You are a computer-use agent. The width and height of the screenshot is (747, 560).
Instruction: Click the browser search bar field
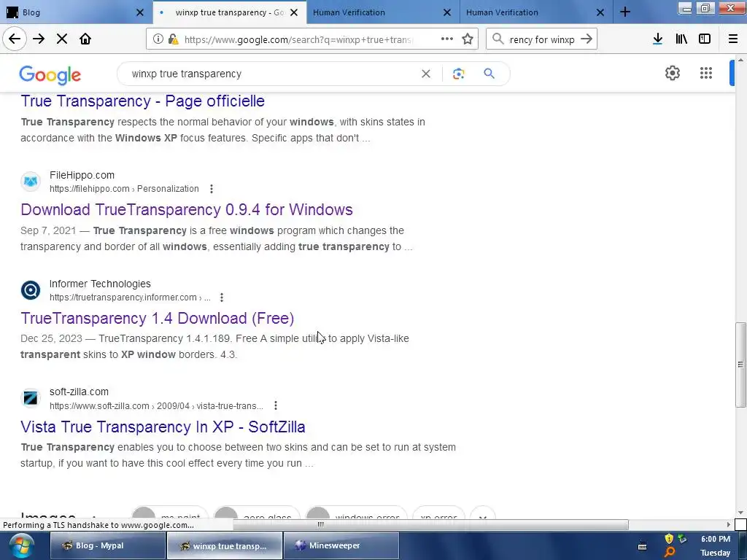pyautogui.click(x=542, y=39)
